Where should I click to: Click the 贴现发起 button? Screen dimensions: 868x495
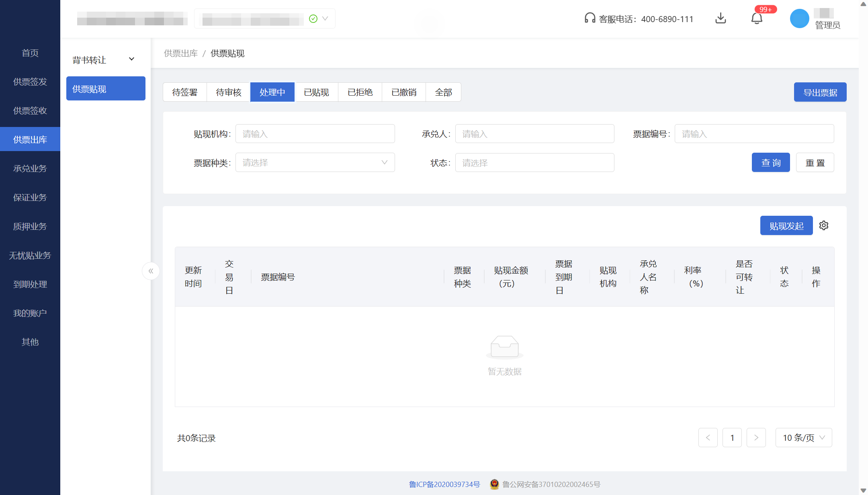click(x=786, y=225)
